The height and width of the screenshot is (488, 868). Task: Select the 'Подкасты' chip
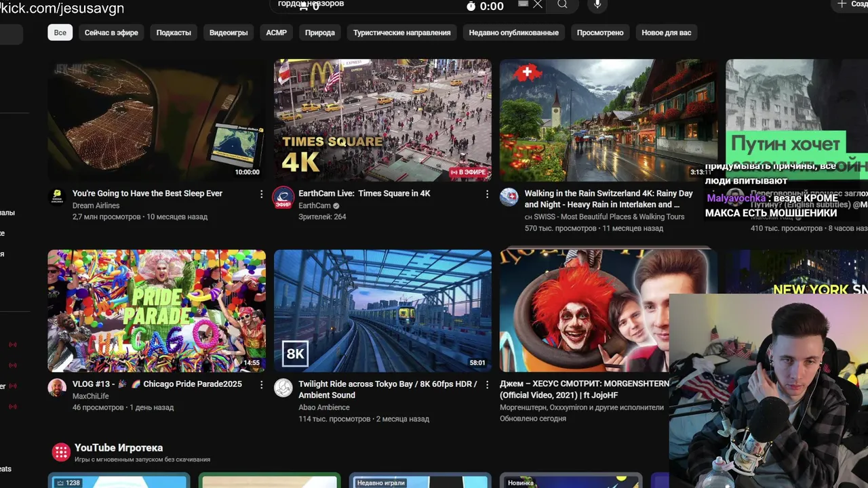[174, 33]
